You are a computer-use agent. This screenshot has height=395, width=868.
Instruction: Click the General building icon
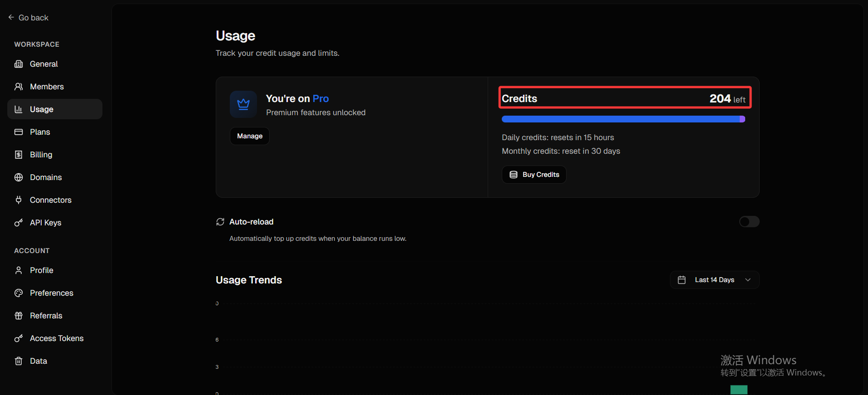click(19, 64)
